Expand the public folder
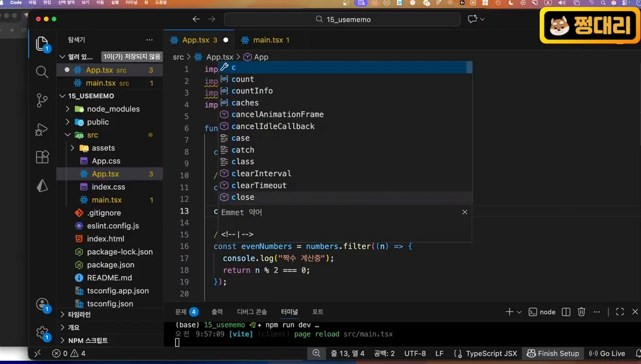Viewport: 641px width, 364px height. point(67,122)
